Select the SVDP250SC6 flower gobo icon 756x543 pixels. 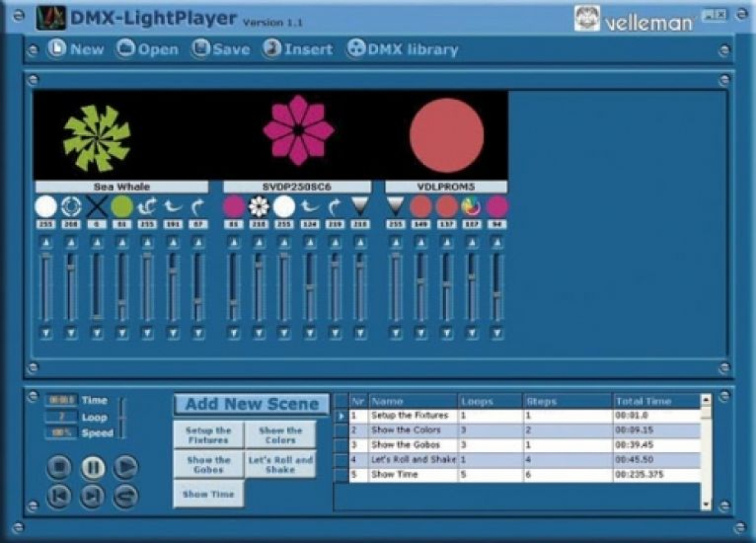[259, 207]
